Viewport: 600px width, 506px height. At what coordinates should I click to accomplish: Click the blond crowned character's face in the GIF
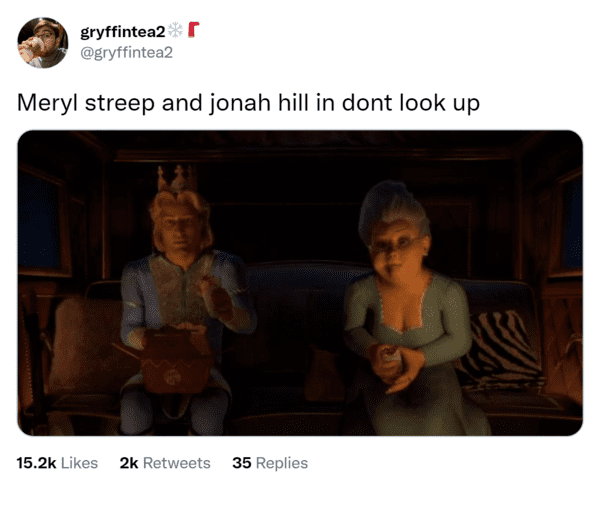[180, 229]
